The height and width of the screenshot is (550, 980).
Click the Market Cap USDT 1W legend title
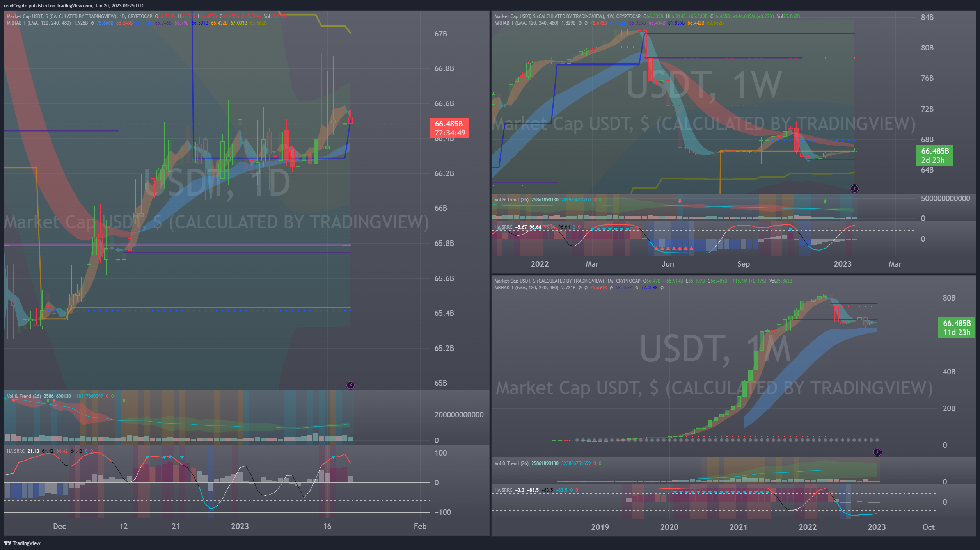point(567,16)
